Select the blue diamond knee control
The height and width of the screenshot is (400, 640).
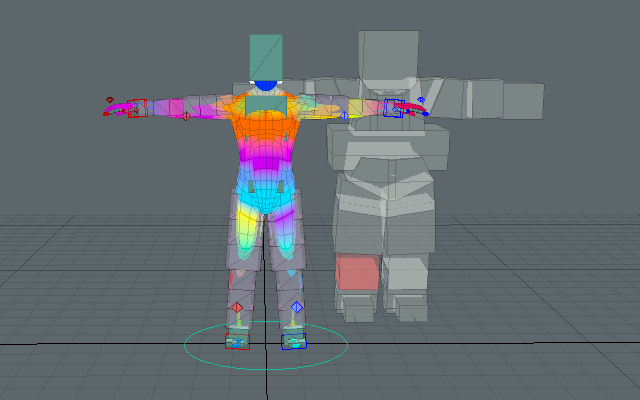296,307
